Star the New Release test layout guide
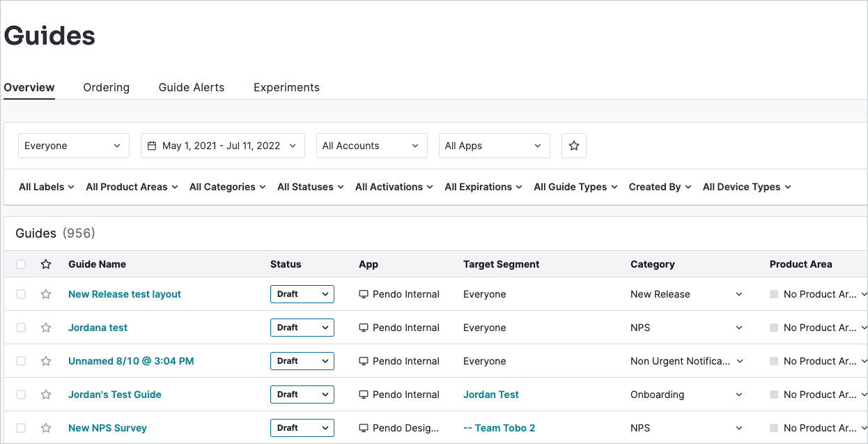This screenshot has height=444, width=868. click(46, 294)
